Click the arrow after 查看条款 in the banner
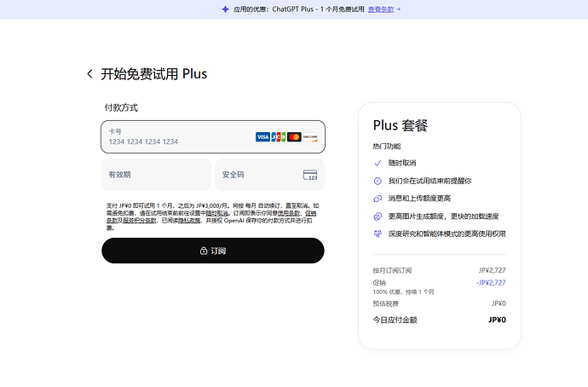This screenshot has width=588, height=387. coord(398,9)
